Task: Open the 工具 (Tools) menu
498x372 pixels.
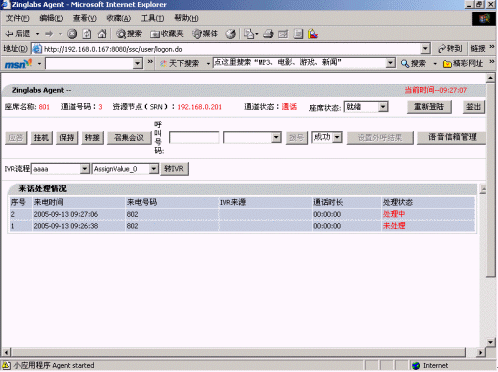Action: (152, 18)
